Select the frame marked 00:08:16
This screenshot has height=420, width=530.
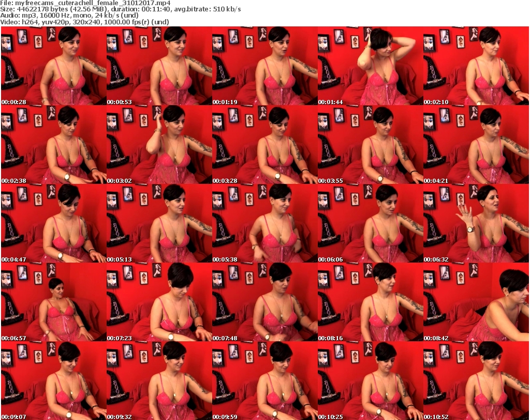tap(371, 302)
